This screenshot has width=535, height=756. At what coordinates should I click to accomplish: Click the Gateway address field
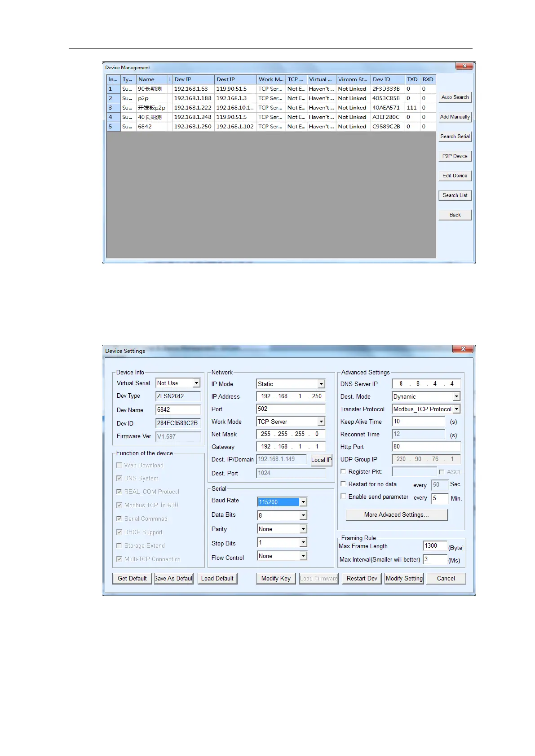pyautogui.click(x=291, y=447)
